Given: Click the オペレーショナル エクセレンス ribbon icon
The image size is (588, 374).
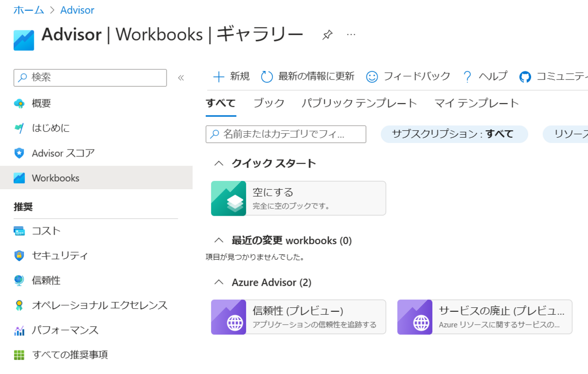Looking at the screenshot, I should click(x=19, y=305).
